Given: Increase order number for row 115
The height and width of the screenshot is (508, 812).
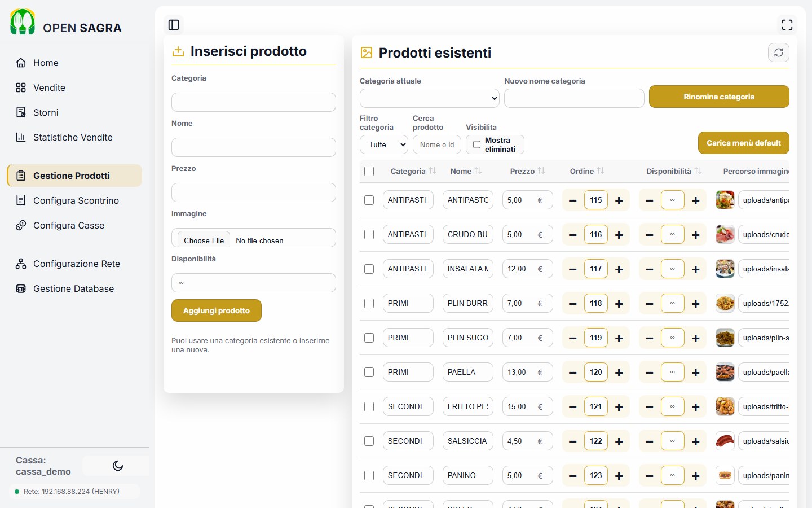Looking at the screenshot, I should click(619, 200).
